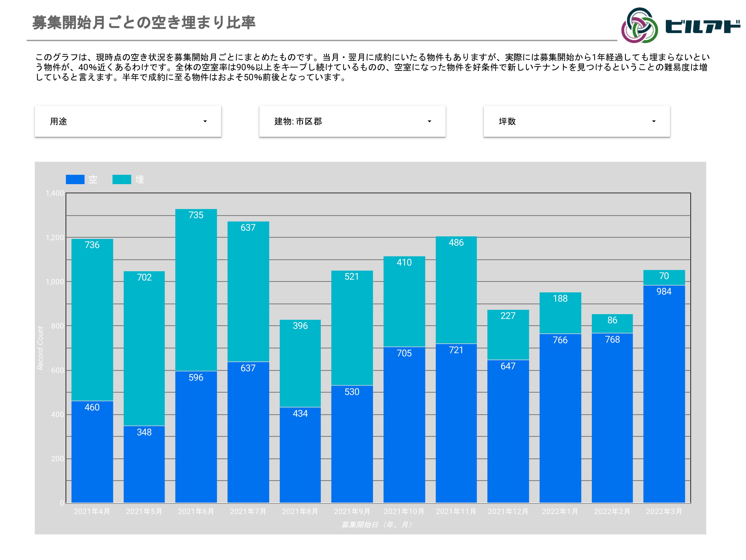746x560 pixels.
Task: Click the 2021年10月 axis label
Action: pos(404,511)
